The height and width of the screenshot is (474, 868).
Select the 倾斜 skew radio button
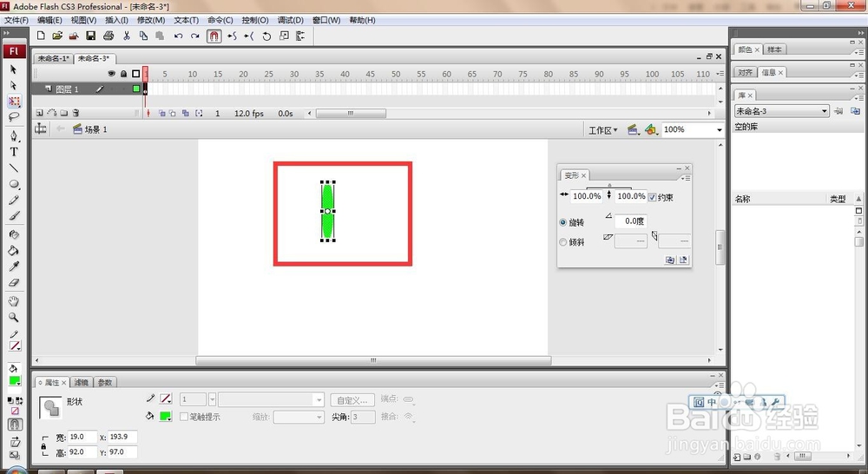click(563, 242)
